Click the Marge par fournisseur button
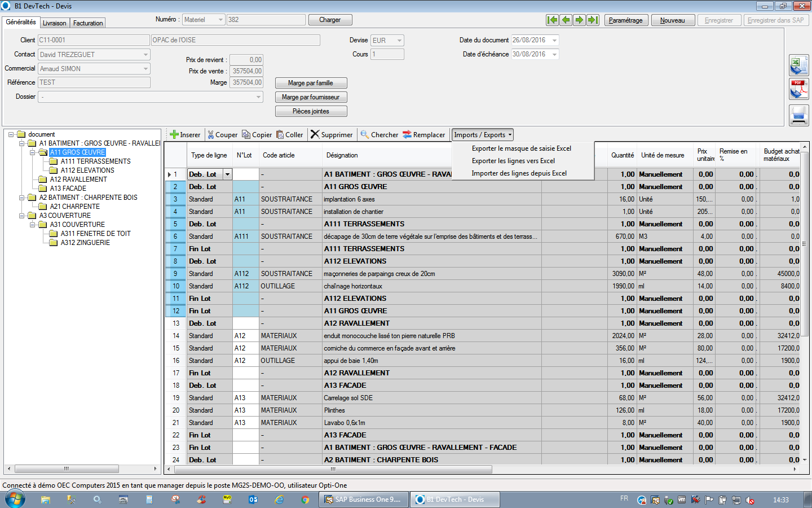Image resolution: width=812 pixels, height=508 pixels. coord(310,97)
